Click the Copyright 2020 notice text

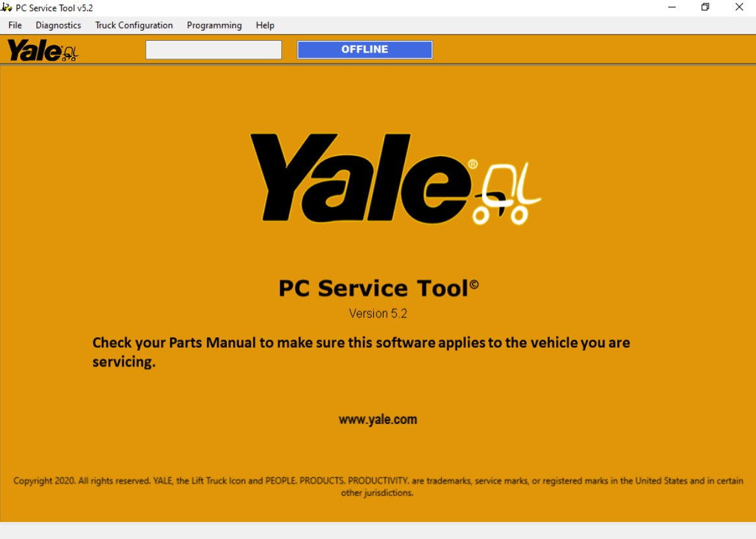378,486
